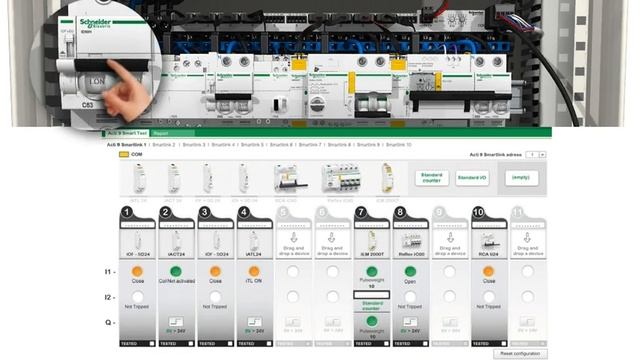Screen dimensions: 640x360
Task: Open the Smartlink 2 tab
Action: pyautogui.click(x=164, y=144)
